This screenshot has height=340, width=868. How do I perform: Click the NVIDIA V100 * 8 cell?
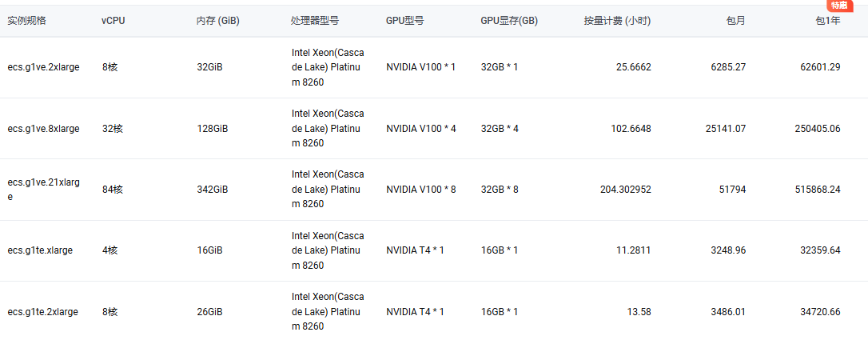pos(421,190)
